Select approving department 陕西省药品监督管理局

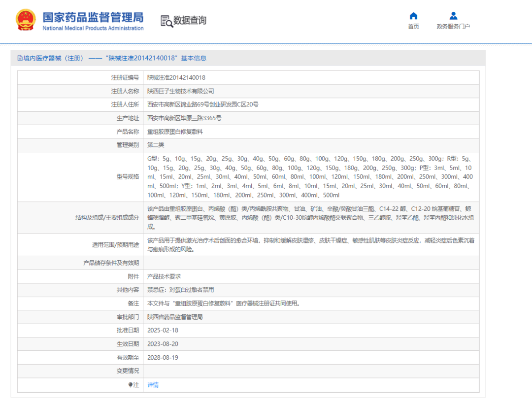click(x=175, y=317)
